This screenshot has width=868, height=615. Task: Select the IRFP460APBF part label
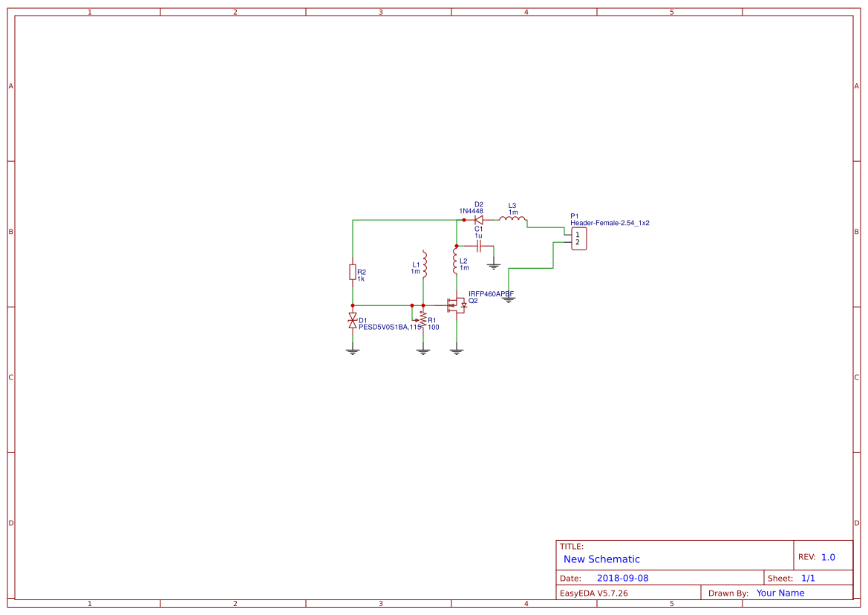click(491, 294)
